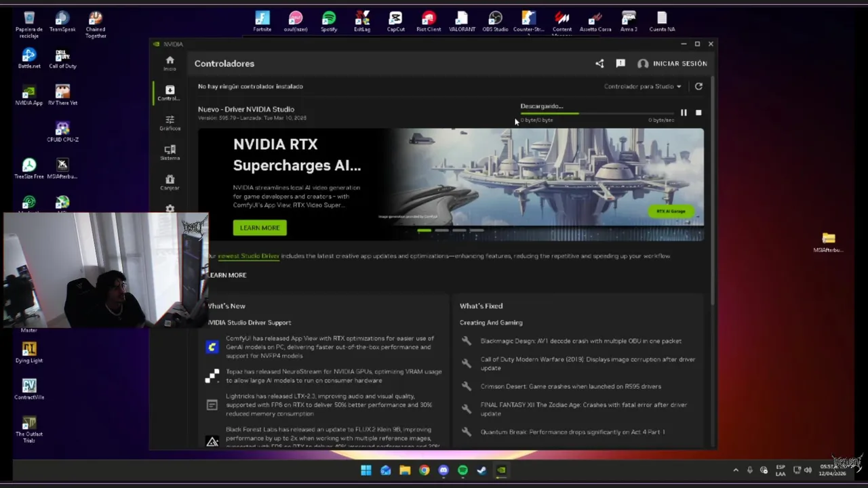Open the Fortnite desktop shortcut
868x488 pixels.
click(262, 21)
